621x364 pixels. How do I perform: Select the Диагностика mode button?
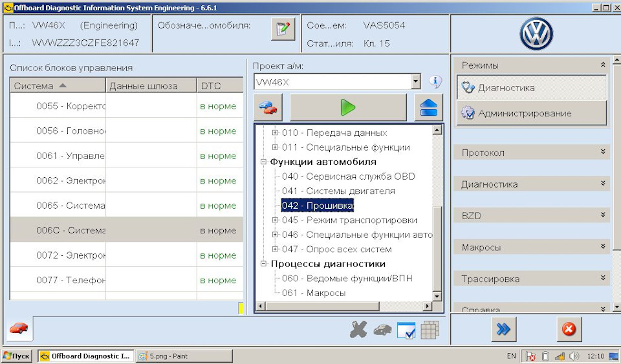[532, 87]
